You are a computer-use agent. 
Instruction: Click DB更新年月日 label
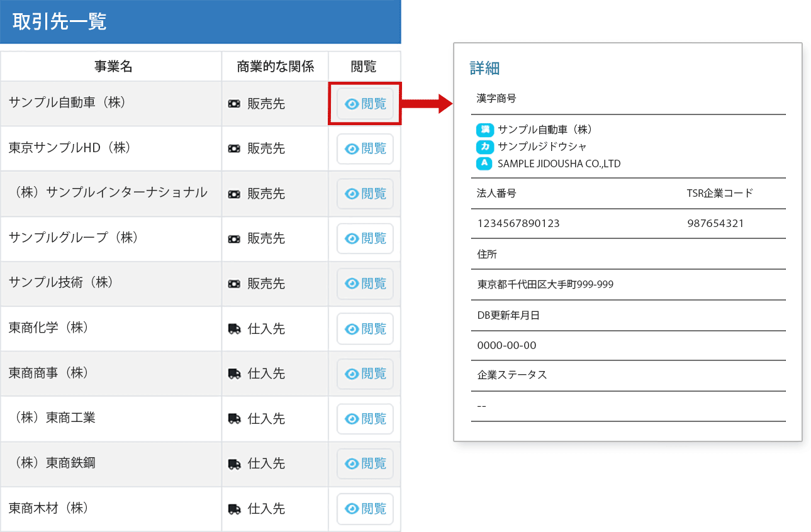508,315
